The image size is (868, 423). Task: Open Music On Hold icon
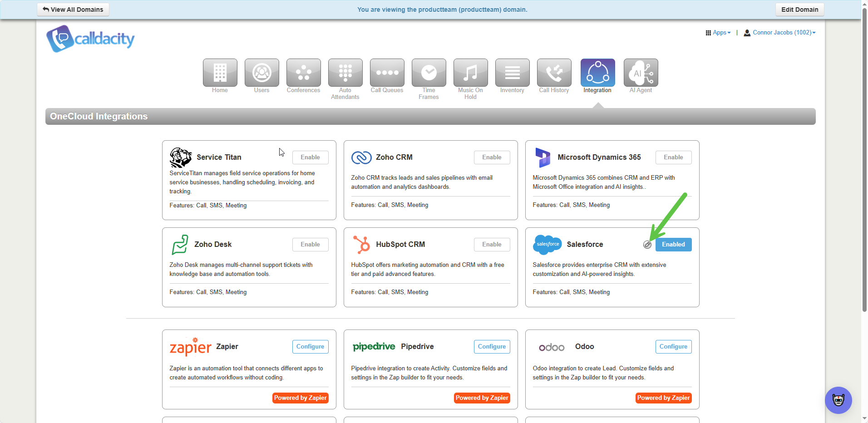470,73
